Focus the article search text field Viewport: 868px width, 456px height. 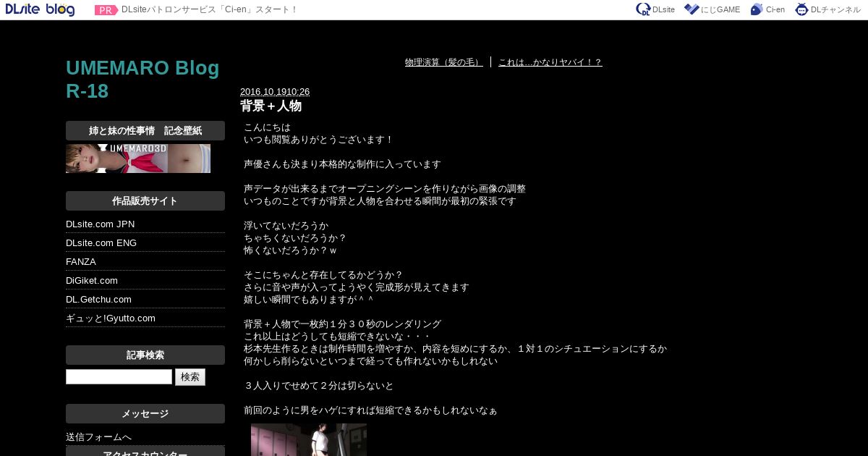[x=119, y=377]
